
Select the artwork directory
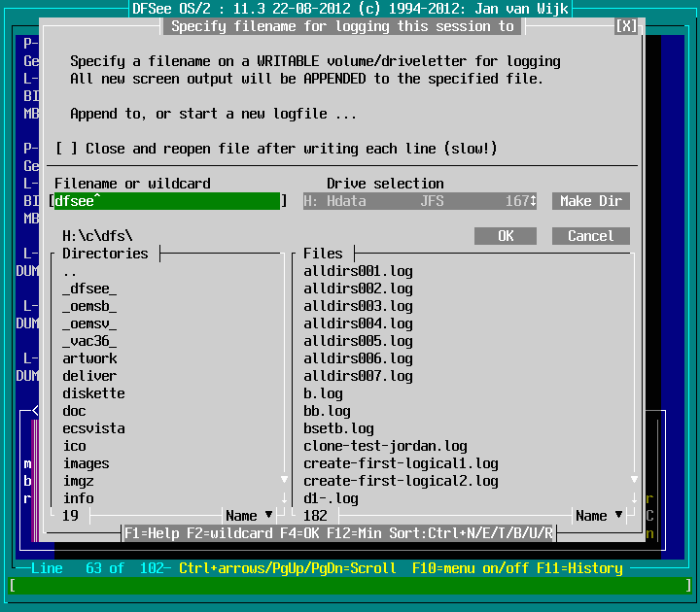point(89,358)
